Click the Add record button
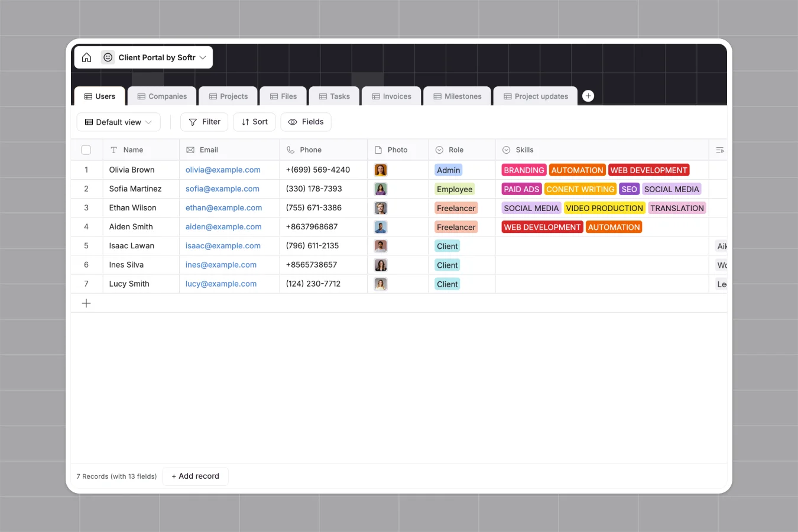The image size is (798, 532). 195,476
